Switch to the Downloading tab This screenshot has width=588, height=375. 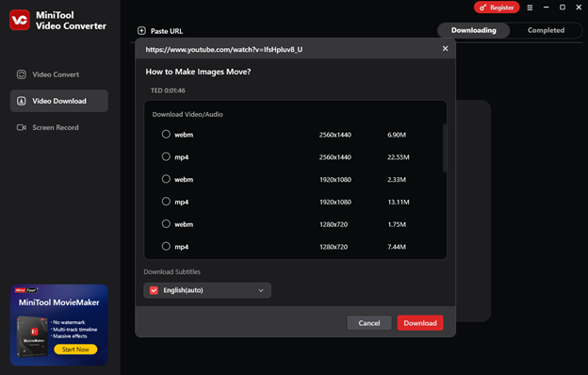pos(474,30)
